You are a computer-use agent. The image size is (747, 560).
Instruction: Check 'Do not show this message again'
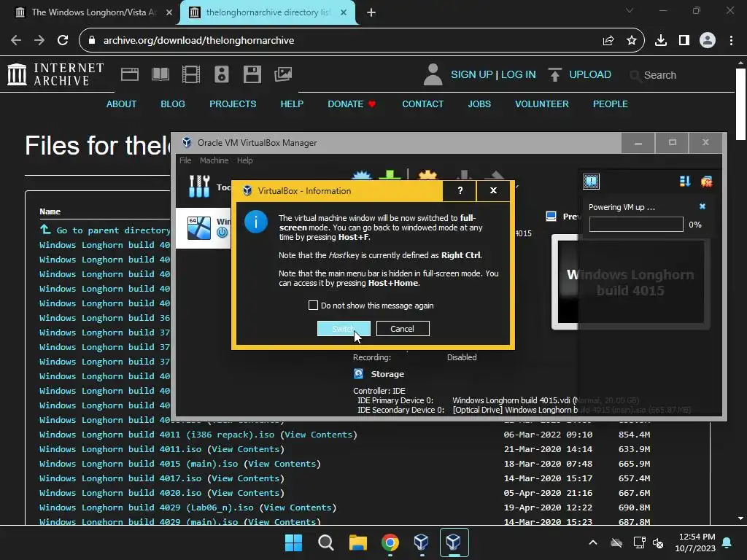pos(313,306)
